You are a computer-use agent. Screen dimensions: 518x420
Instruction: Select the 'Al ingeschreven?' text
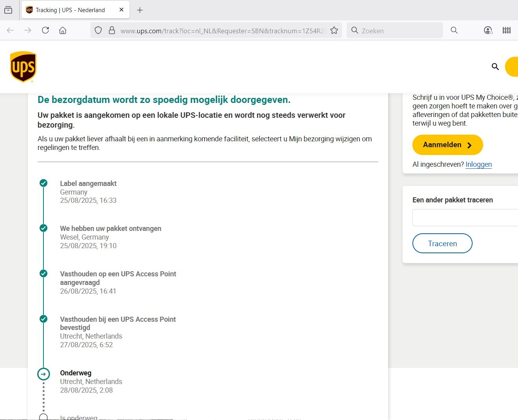click(438, 164)
